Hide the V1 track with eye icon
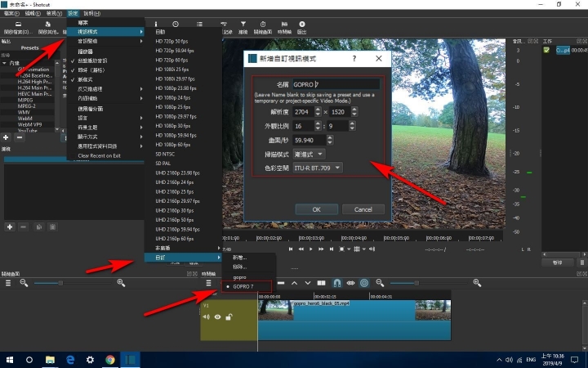Image resolution: width=588 pixels, height=368 pixels. tap(217, 317)
